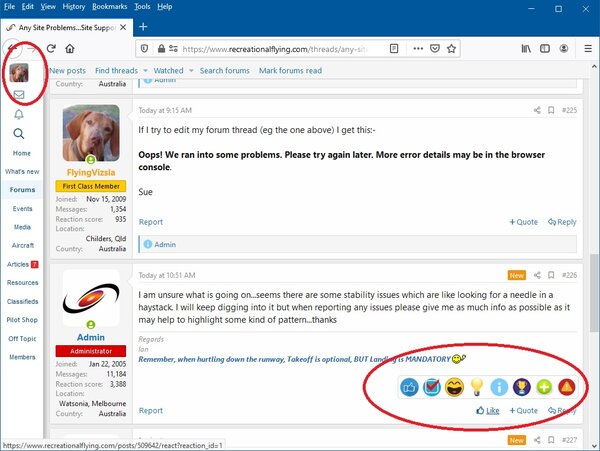Click Report link under FlyingVizsla's post
Image resolution: width=600 pixels, height=451 pixels.
[150, 222]
